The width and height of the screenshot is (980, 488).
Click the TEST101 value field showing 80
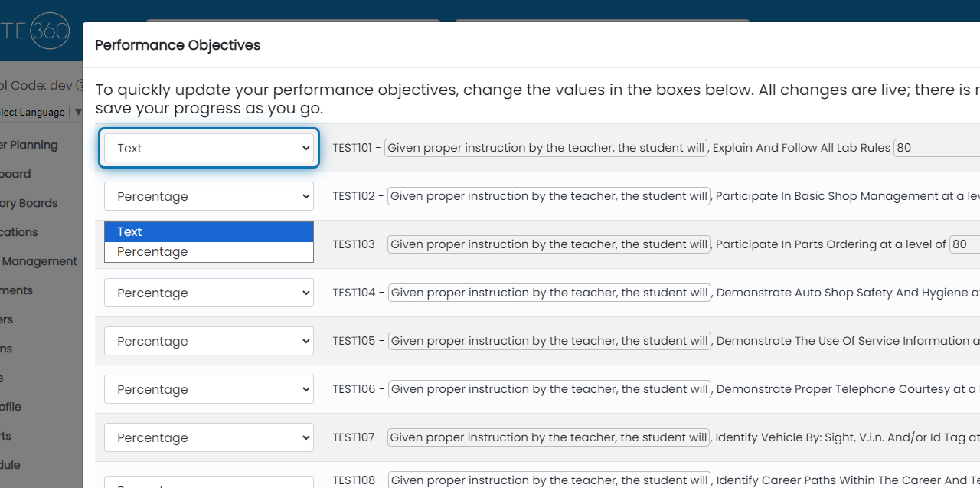[x=936, y=148]
